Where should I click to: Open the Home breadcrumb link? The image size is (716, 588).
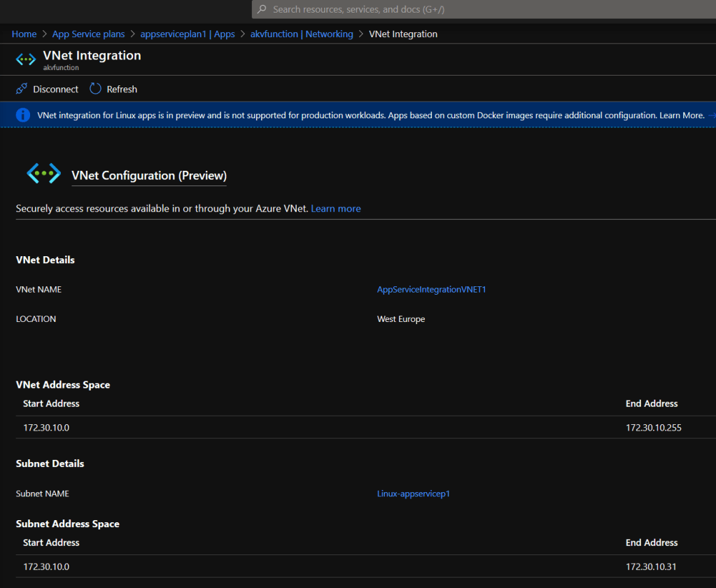(24, 34)
